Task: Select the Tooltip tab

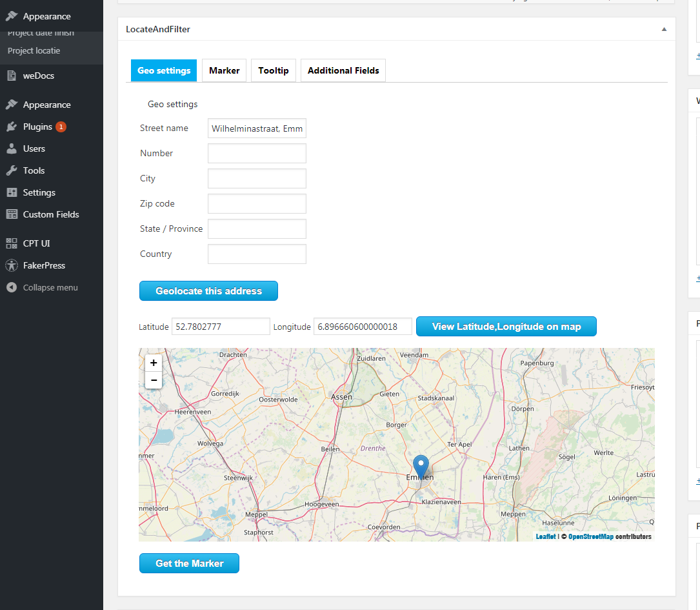Action: pyautogui.click(x=274, y=70)
